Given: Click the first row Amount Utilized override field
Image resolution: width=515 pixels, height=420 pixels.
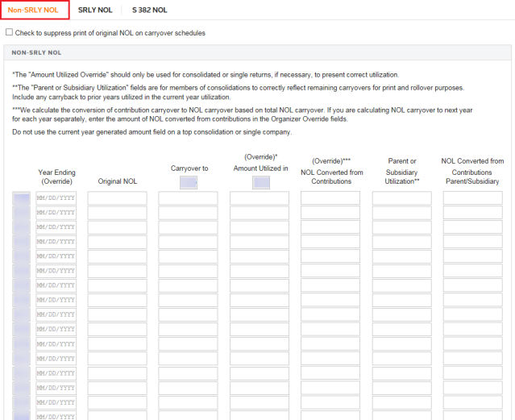Looking at the screenshot, I should pyautogui.click(x=259, y=198).
